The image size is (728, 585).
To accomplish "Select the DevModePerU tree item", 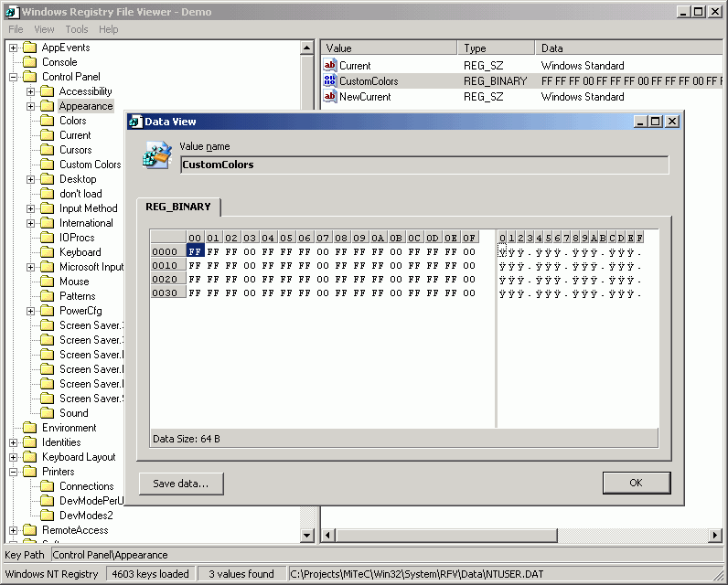I will click(91, 501).
